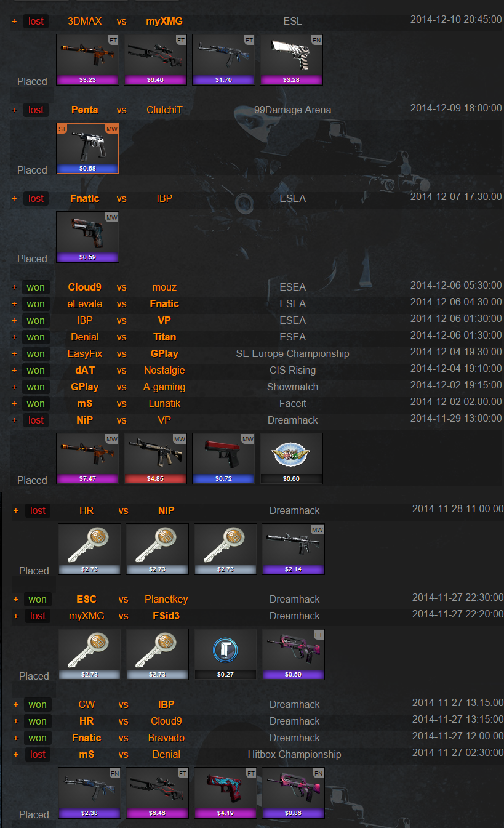Screen dimensions: 504x828
Task: Open the $0.60 Dreamhack sticker item
Action: [x=291, y=459]
